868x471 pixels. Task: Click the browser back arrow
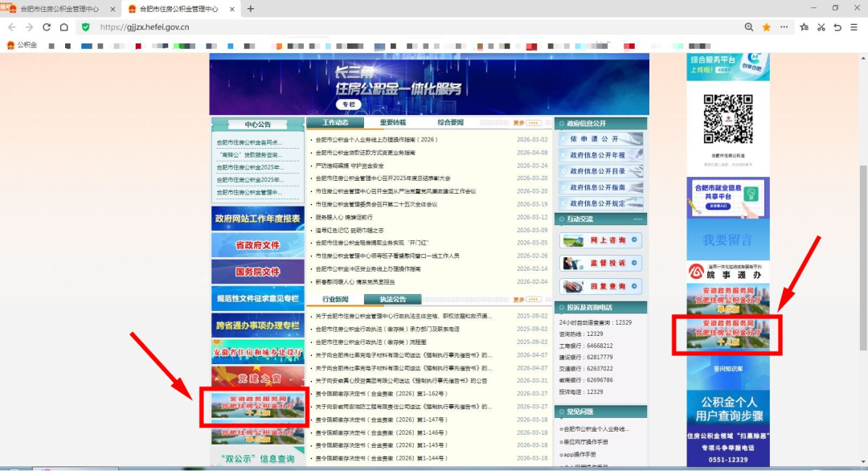[11, 27]
